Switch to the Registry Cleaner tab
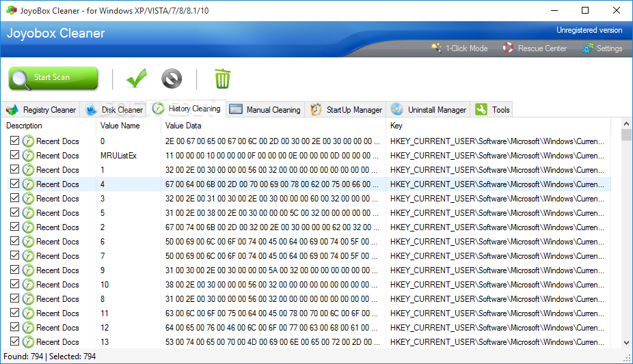The width and height of the screenshot is (633, 364). pyautogui.click(x=41, y=110)
